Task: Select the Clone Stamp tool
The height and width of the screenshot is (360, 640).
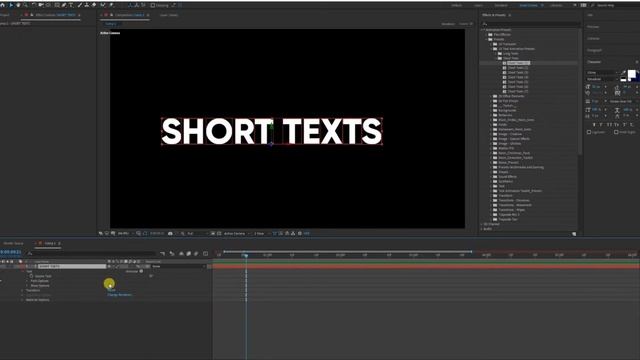Action: pyautogui.click(x=87, y=5)
